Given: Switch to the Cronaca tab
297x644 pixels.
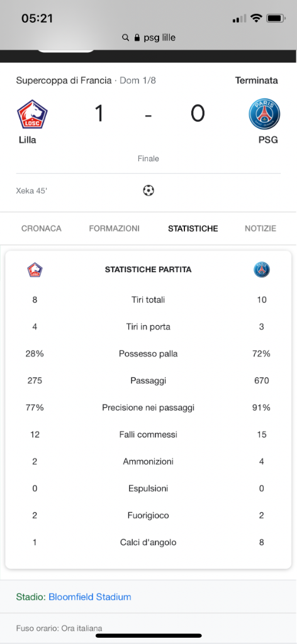Looking at the screenshot, I should 42,228.
